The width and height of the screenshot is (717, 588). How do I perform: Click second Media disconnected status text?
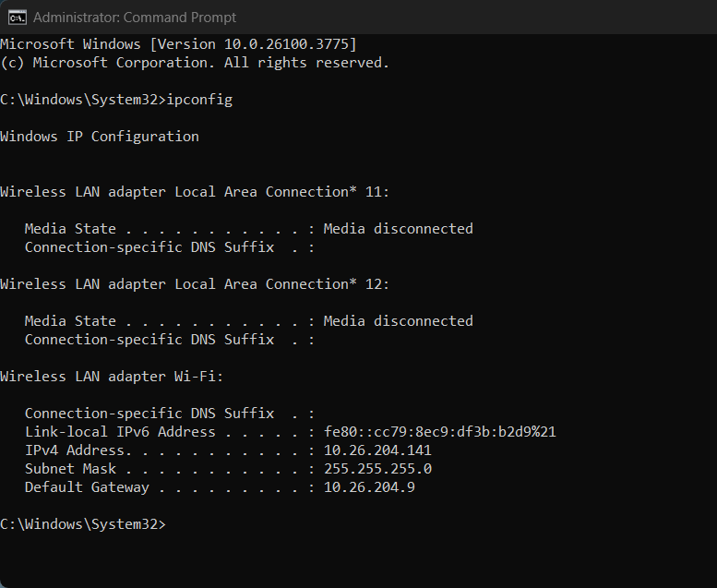pos(399,320)
